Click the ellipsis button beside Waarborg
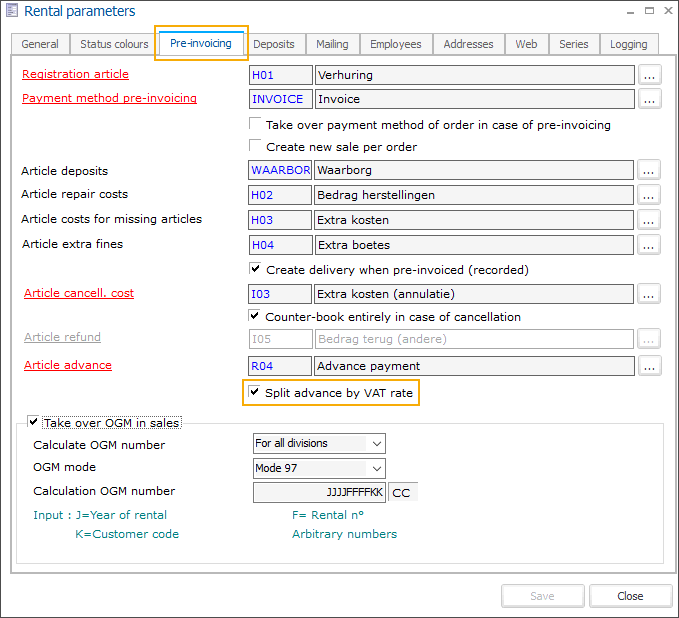Screen dimensions: 679x618 tap(650, 170)
